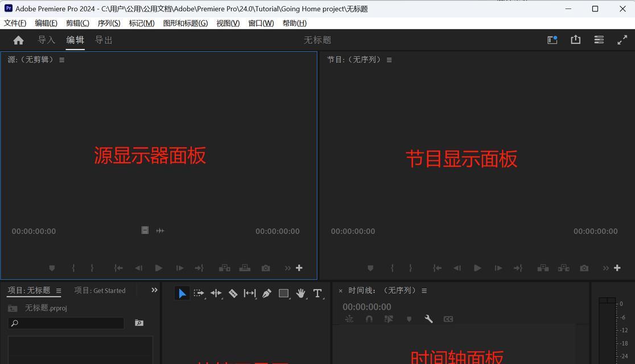Open Source monitor button editor plus
The height and width of the screenshot is (364, 635).
tap(299, 268)
